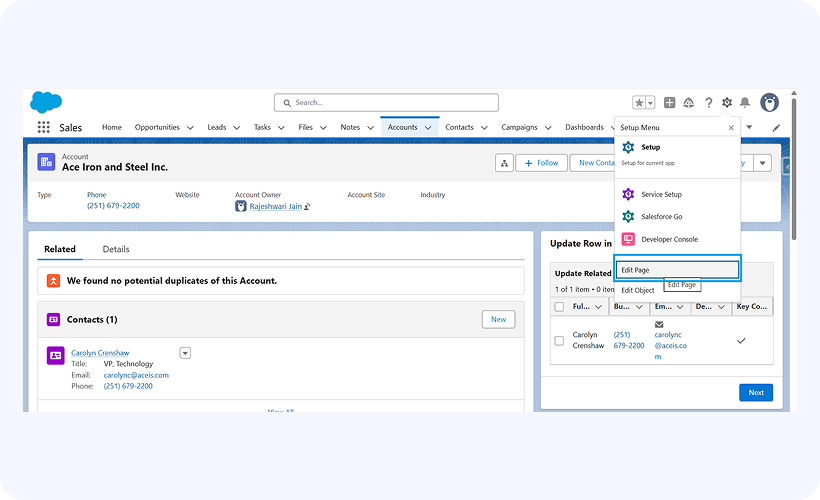Click the edit navigation pencil icon

coord(776,128)
